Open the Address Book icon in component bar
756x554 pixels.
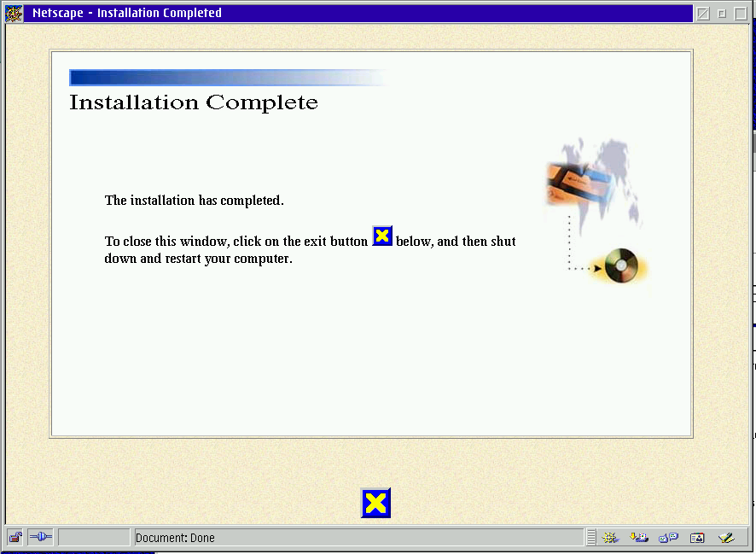(697, 537)
